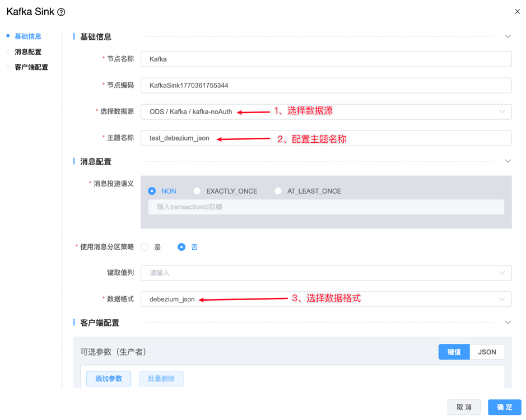Collapse the 基础信息 section chevron
The image size is (526, 420).
click(x=508, y=36)
